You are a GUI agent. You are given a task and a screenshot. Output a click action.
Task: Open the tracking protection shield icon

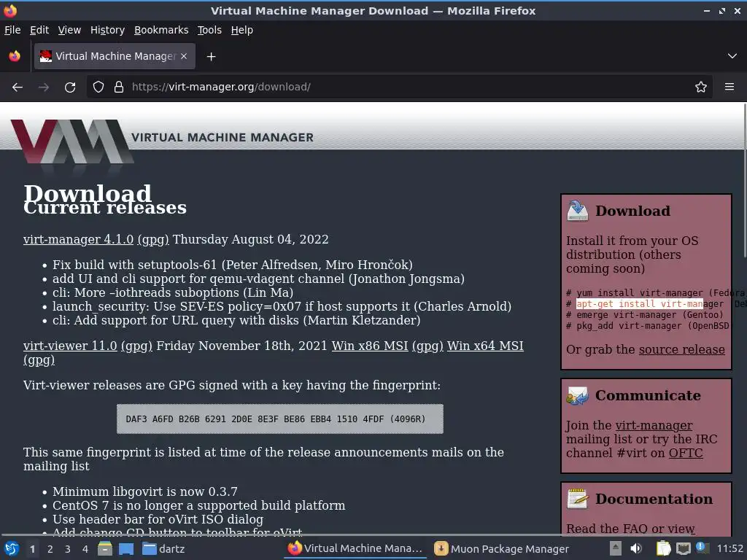coord(98,87)
